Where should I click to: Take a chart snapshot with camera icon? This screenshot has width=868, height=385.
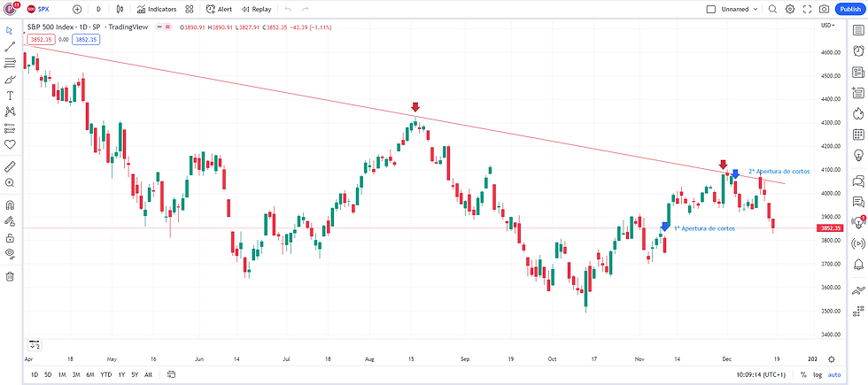coord(825,10)
